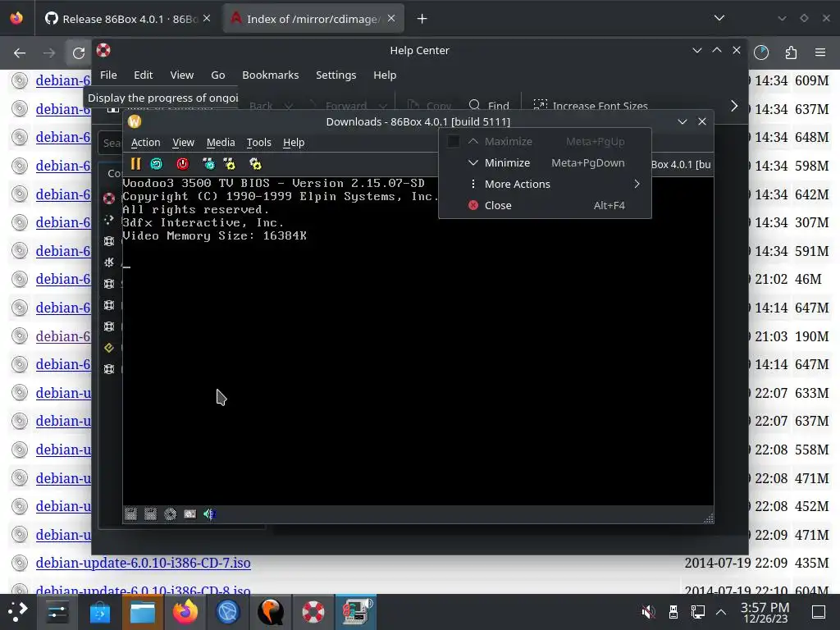Open 86Box Tools menu

tap(258, 143)
